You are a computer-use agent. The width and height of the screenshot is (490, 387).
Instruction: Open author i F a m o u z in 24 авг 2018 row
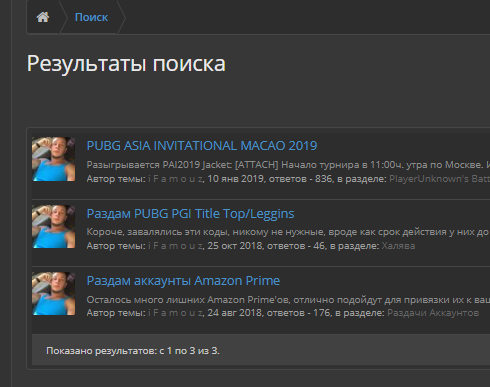[x=175, y=313]
